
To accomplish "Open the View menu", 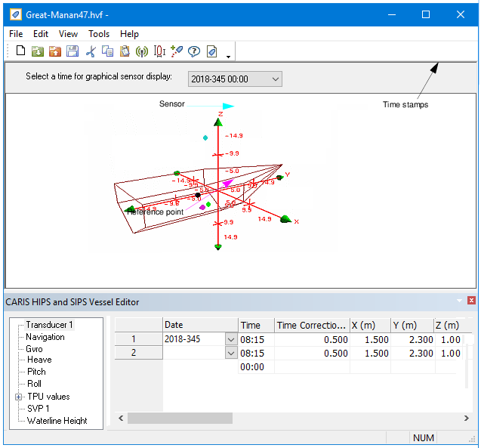I will [68, 34].
